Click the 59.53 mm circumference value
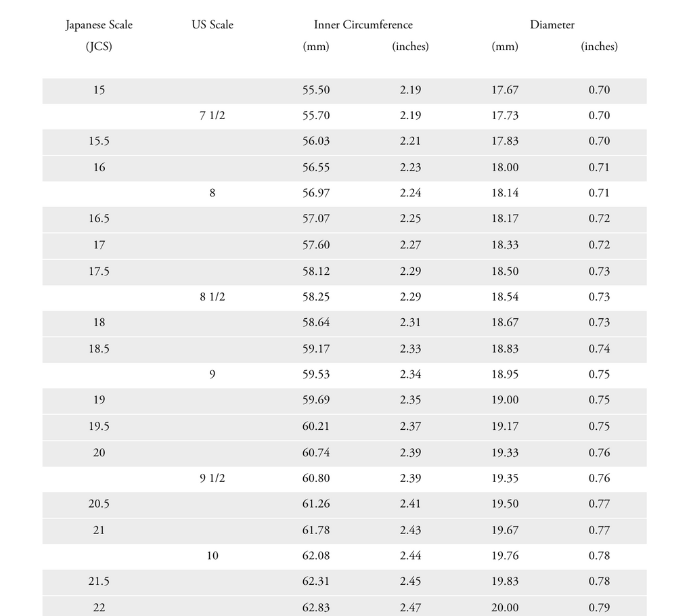The height and width of the screenshot is (616, 693). (x=316, y=374)
